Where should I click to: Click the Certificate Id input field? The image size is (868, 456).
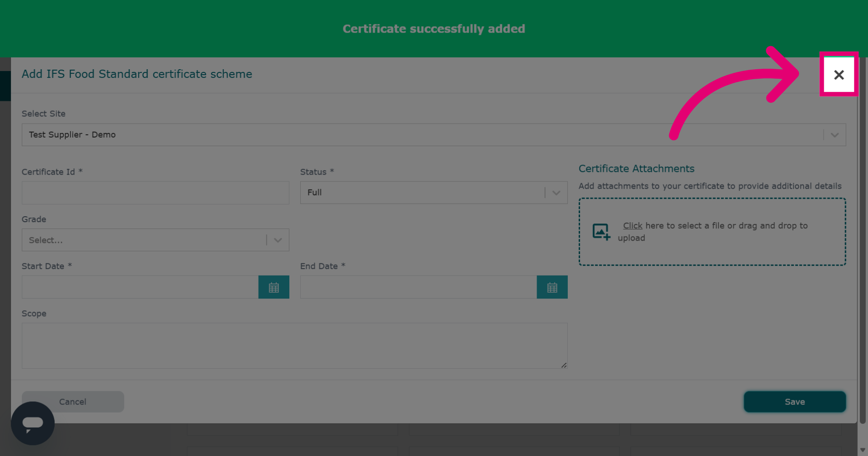[156, 193]
